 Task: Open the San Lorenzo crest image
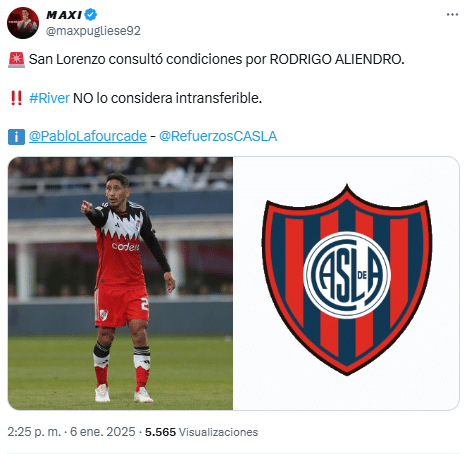[346, 283]
